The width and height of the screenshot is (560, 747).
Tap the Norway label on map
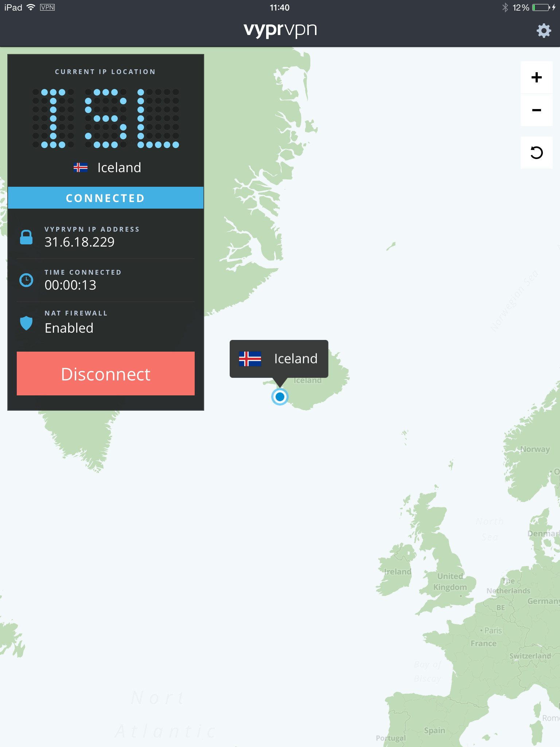coord(535,449)
